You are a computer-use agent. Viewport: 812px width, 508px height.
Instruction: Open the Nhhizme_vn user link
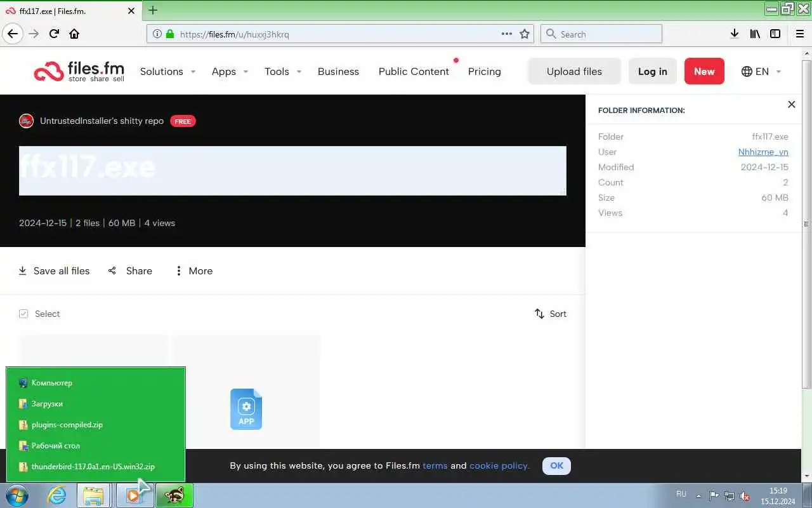763,152
